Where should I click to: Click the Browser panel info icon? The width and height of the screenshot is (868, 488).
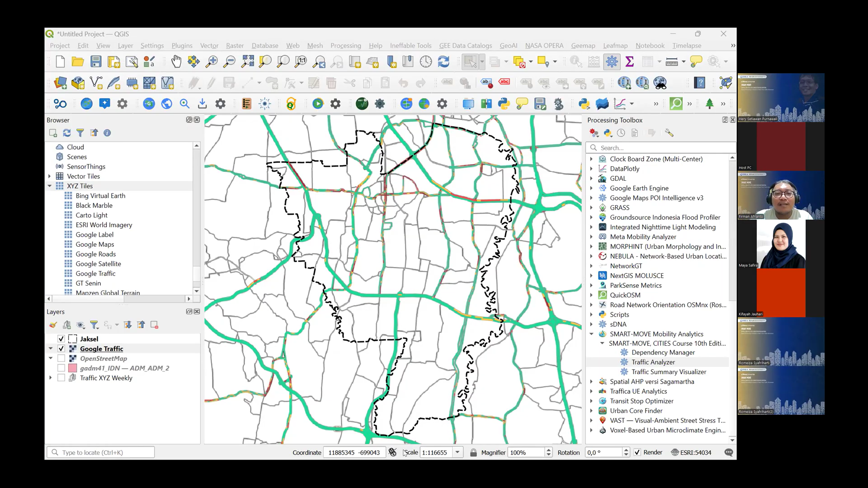[x=107, y=133]
